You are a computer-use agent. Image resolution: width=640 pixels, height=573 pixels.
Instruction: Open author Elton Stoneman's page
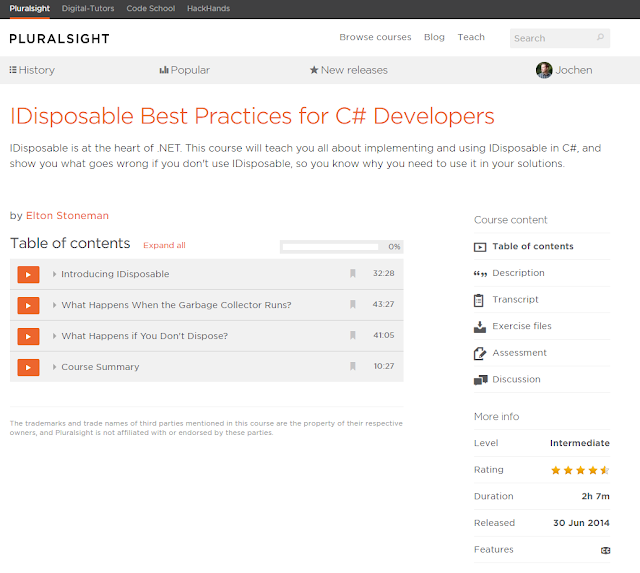pyautogui.click(x=67, y=215)
